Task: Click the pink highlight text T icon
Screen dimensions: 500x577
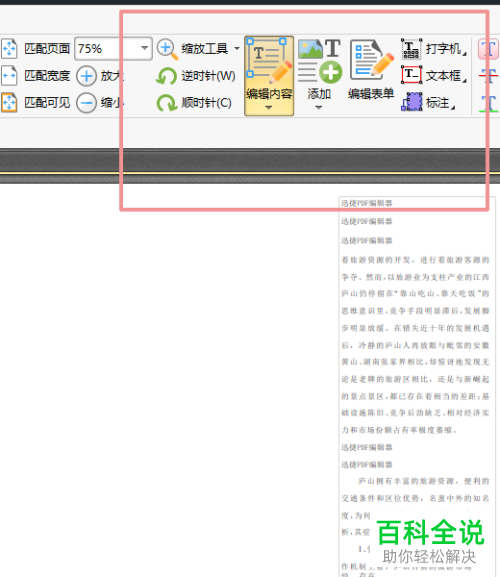Action: tap(489, 49)
